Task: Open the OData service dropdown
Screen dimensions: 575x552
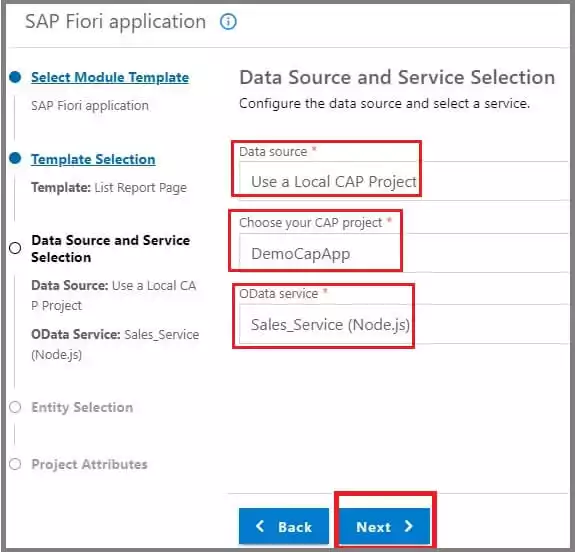Action: click(403, 324)
